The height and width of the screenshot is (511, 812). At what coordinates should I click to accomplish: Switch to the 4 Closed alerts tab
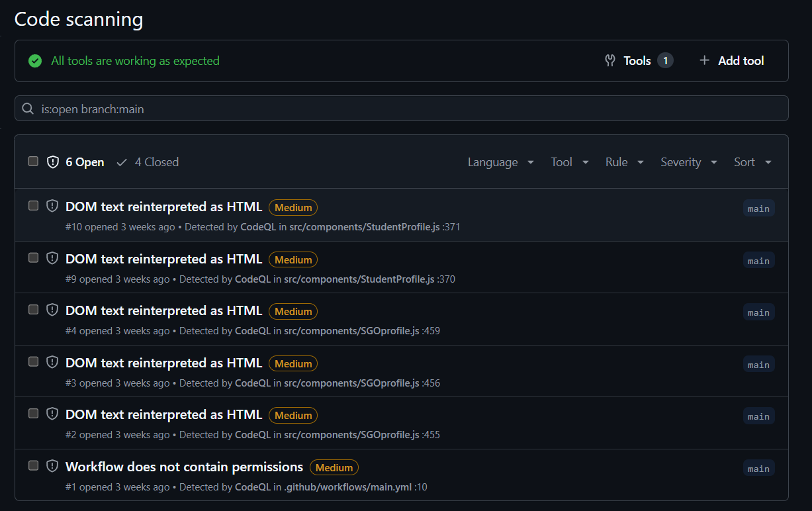[148, 162]
